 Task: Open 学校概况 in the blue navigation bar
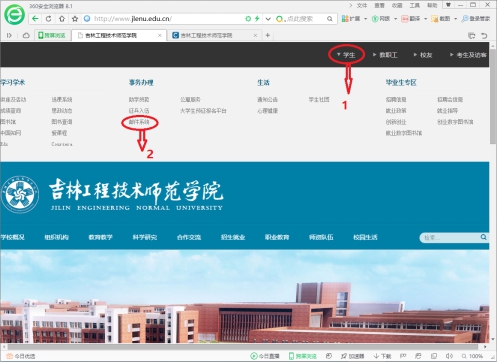pos(13,237)
